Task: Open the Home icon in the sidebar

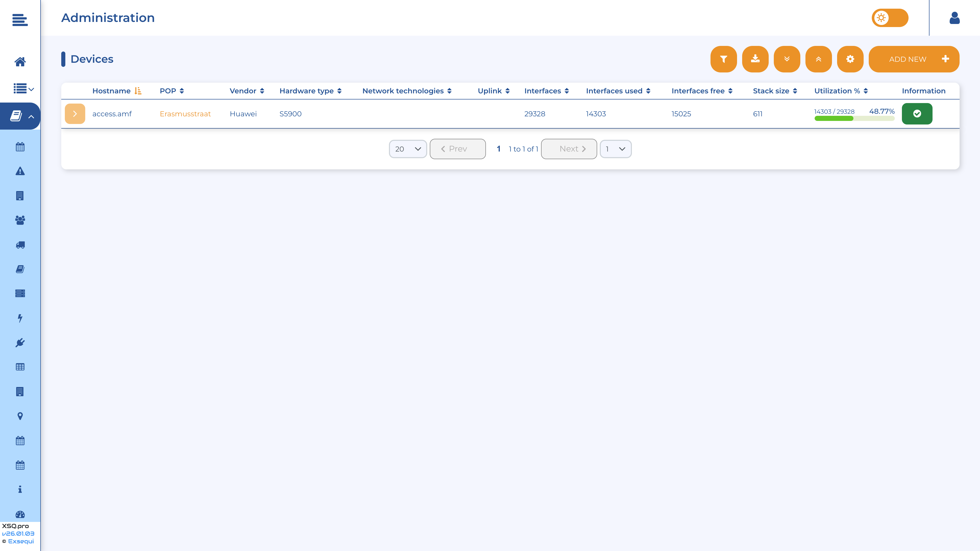Action: [x=20, y=62]
